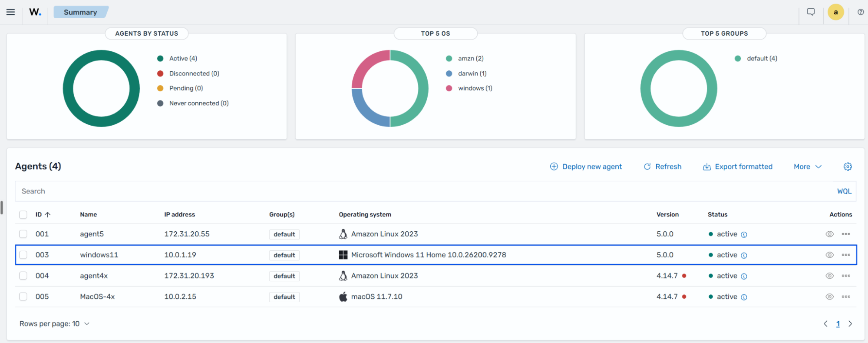The height and width of the screenshot is (343, 868).
Task: Filter by default group legend item
Action: pos(756,58)
